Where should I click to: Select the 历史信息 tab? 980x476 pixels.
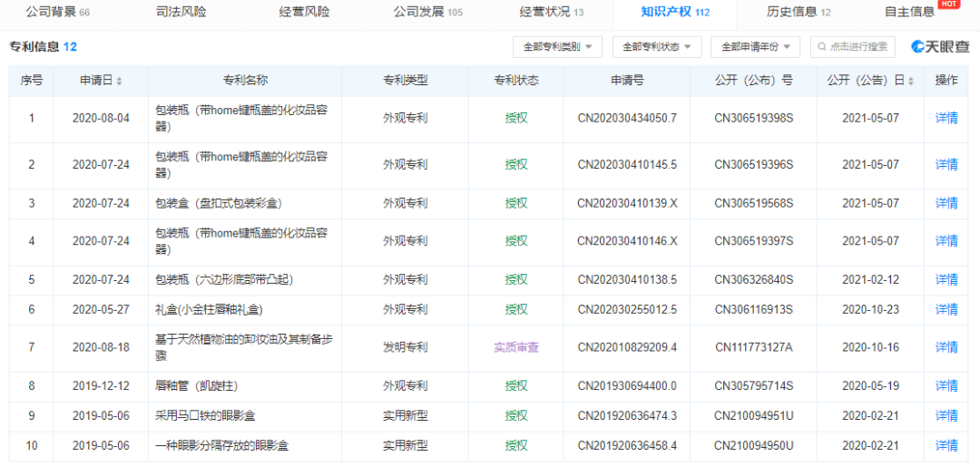798,12
